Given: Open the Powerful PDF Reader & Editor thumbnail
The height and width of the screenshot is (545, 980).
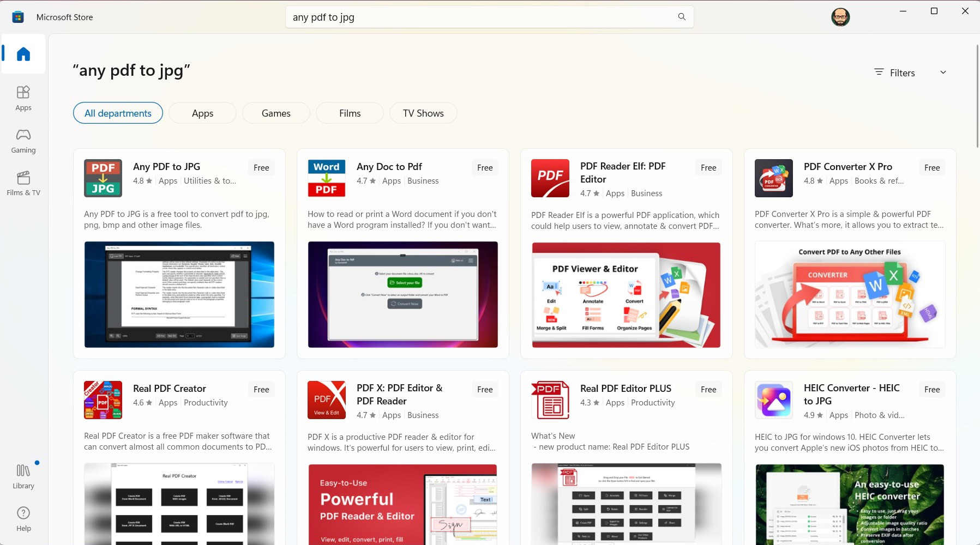Looking at the screenshot, I should [403, 504].
